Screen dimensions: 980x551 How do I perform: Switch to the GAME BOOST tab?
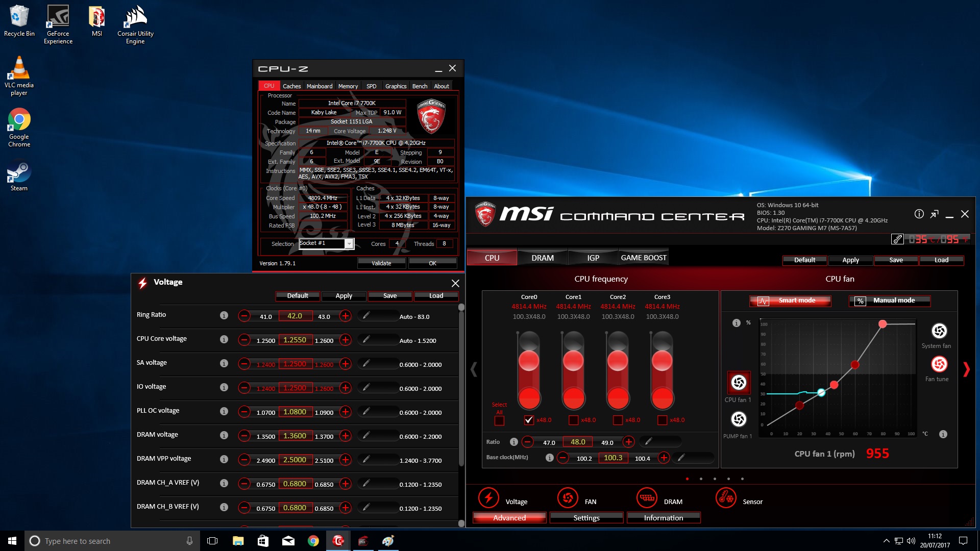644,258
